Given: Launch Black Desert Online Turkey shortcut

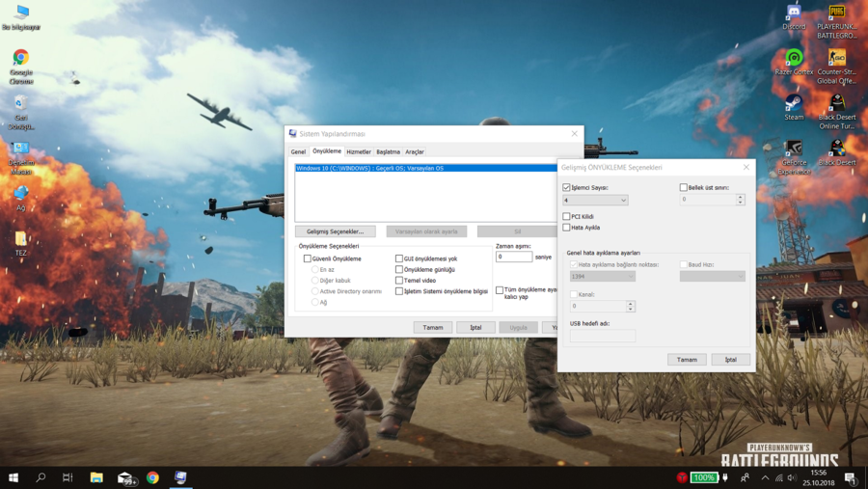Looking at the screenshot, I should pyautogui.click(x=837, y=112).
